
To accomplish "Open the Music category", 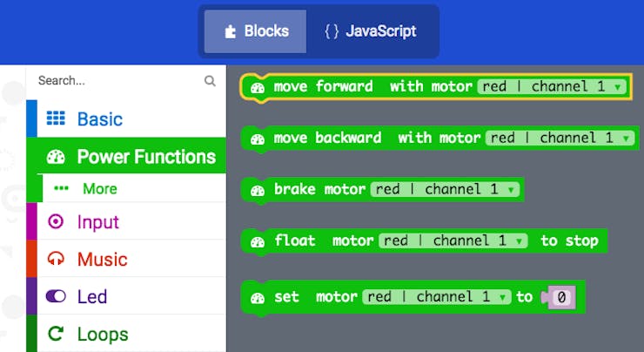I will tap(126, 259).
